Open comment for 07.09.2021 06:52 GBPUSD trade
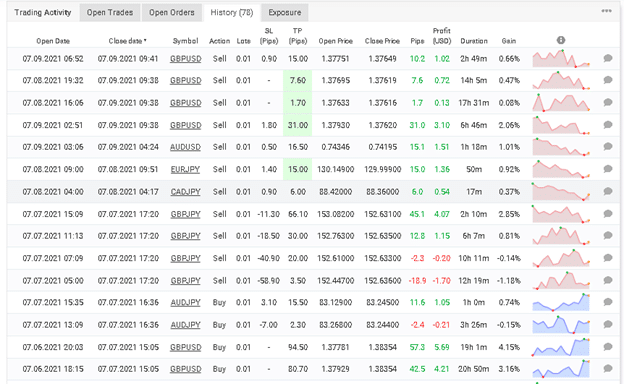The height and width of the screenshot is (384, 624). tap(608, 58)
